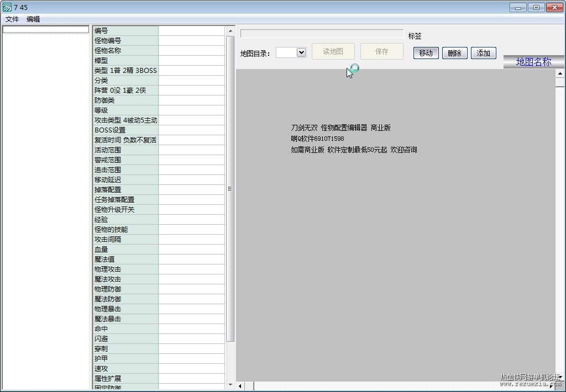
Task: Select the 命中 property row
Action: click(159, 329)
